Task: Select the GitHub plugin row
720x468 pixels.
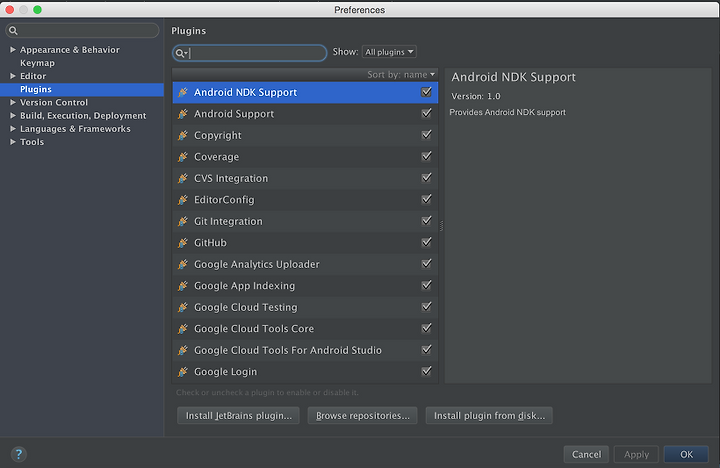Action: point(305,242)
